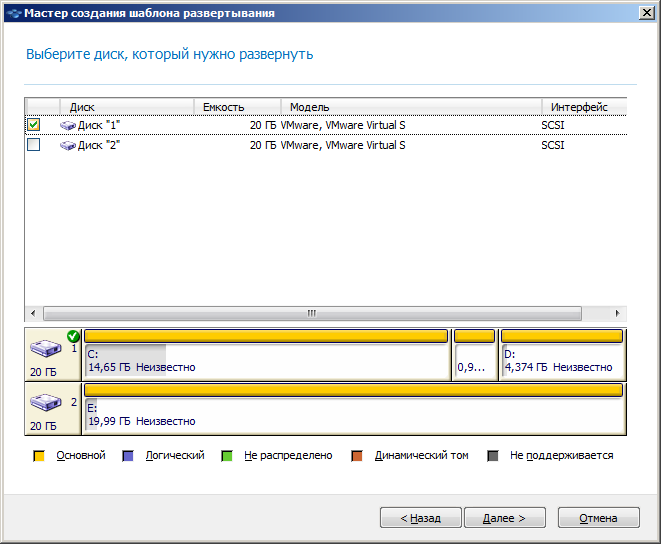Sort by the Модель column header
Viewport: 661px width, 544px height.
tap(411, 107)
